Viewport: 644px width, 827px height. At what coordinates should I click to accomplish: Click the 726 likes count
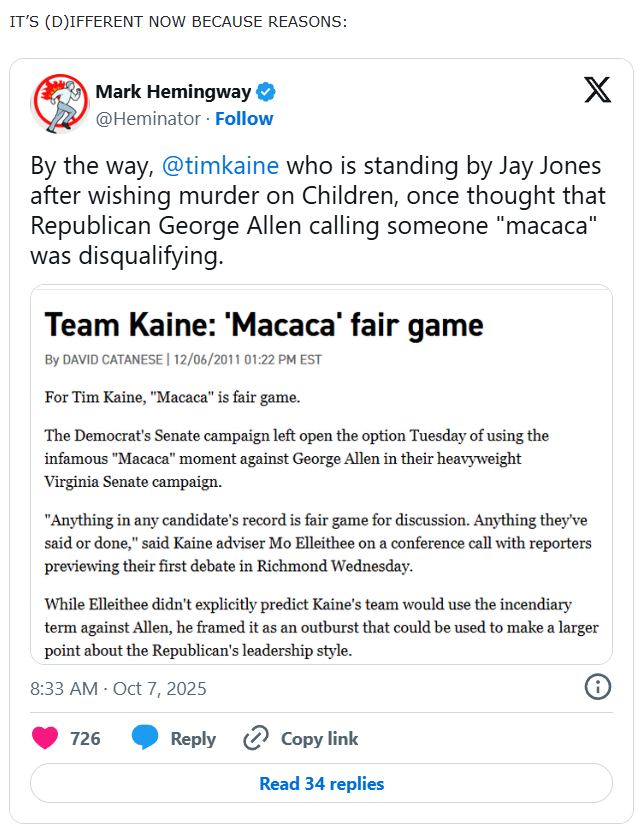tap(85, 739)
